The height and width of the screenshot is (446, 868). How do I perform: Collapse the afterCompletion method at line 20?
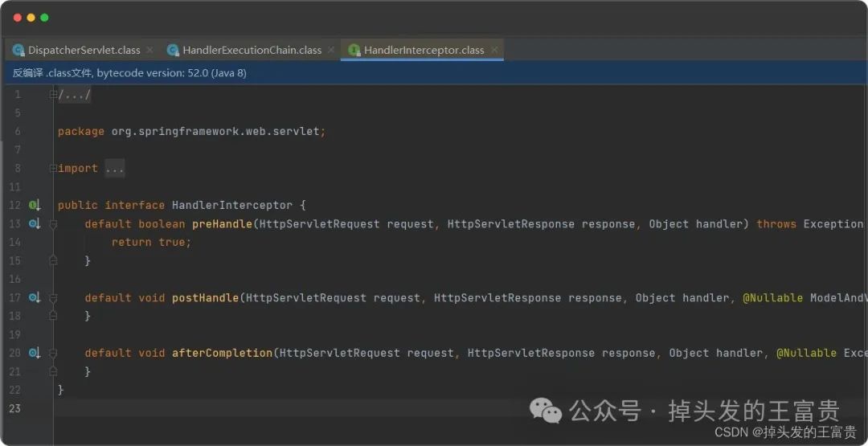[53, 353]
